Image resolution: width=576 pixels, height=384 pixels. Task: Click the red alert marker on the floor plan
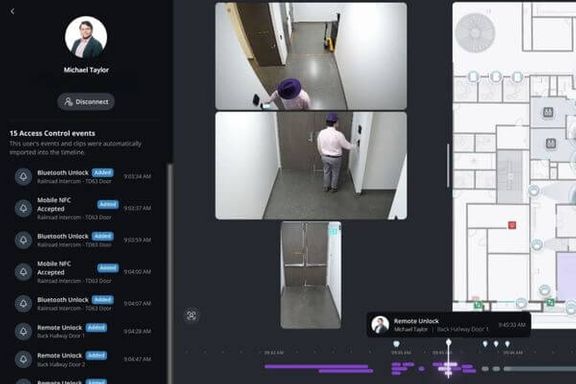coord(512,225)
